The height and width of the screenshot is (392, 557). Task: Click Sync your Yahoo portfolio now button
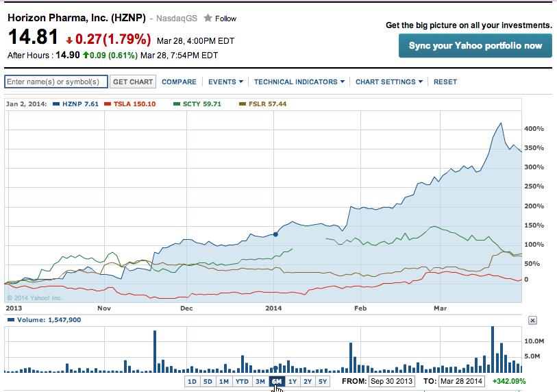click(475, 45)
